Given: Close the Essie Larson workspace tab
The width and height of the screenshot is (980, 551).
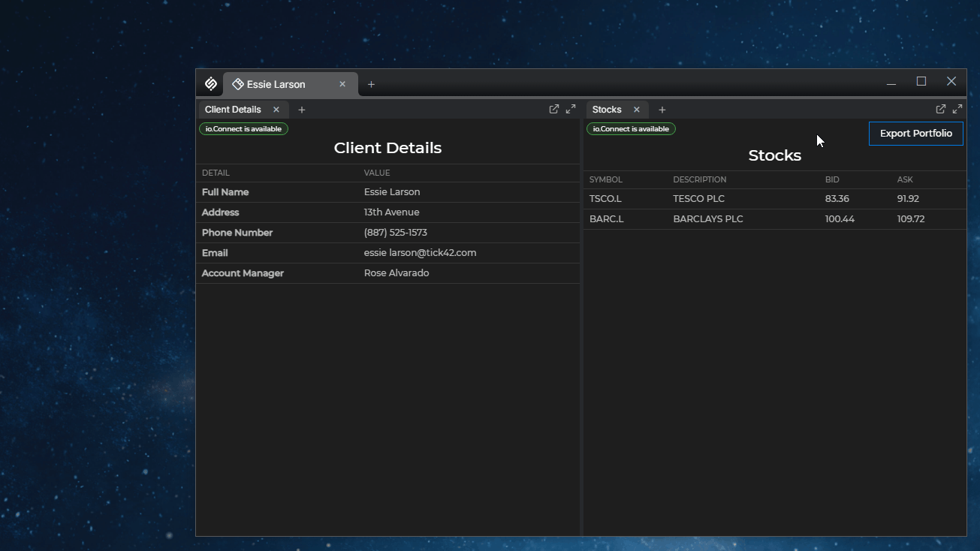Looking at the screenshot, I should pyautogui.click(x=342, y=84).
